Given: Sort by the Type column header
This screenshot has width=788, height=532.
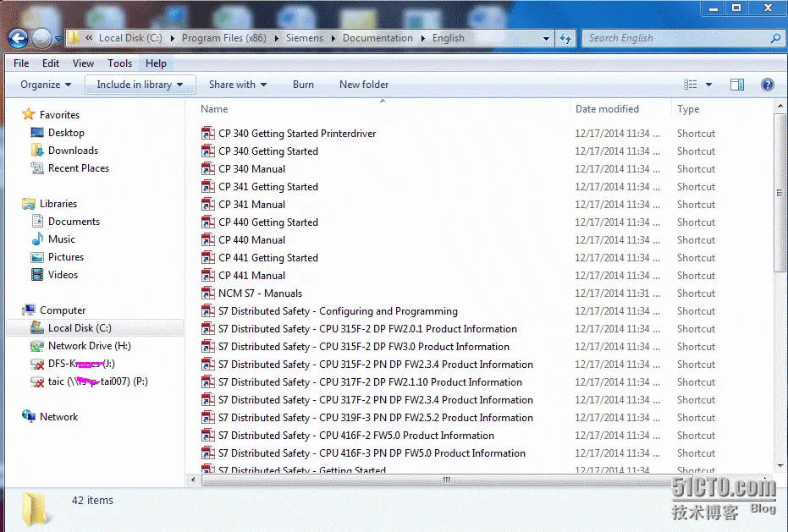Looking at the screenshot, I should tap(688, 109).
